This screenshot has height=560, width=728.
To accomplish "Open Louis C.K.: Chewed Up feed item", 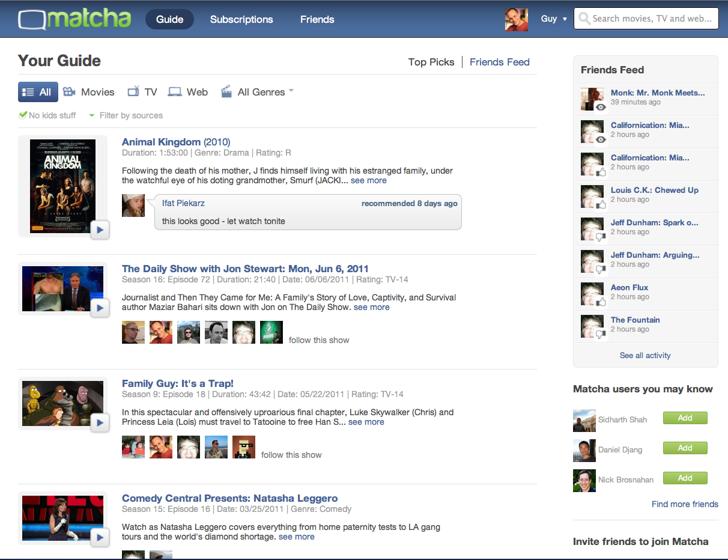I will (655, 190).
